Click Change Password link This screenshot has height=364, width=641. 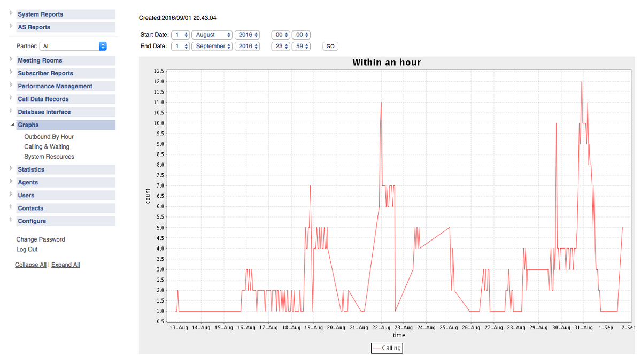tap(41, 239)
